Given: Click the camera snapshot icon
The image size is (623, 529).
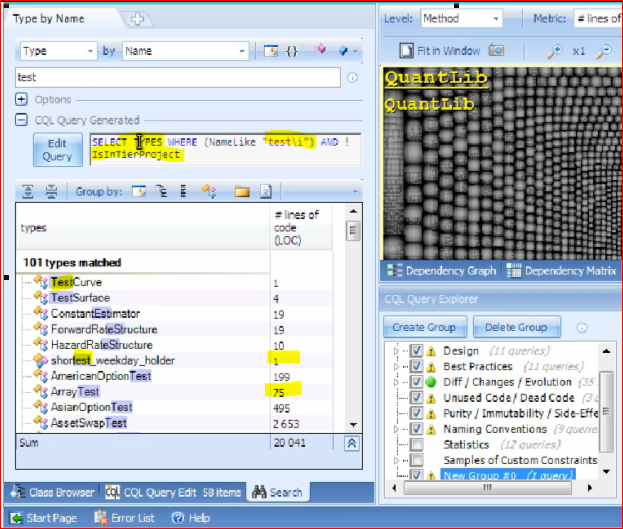Looking at the screenshot, I should [496, 50].
